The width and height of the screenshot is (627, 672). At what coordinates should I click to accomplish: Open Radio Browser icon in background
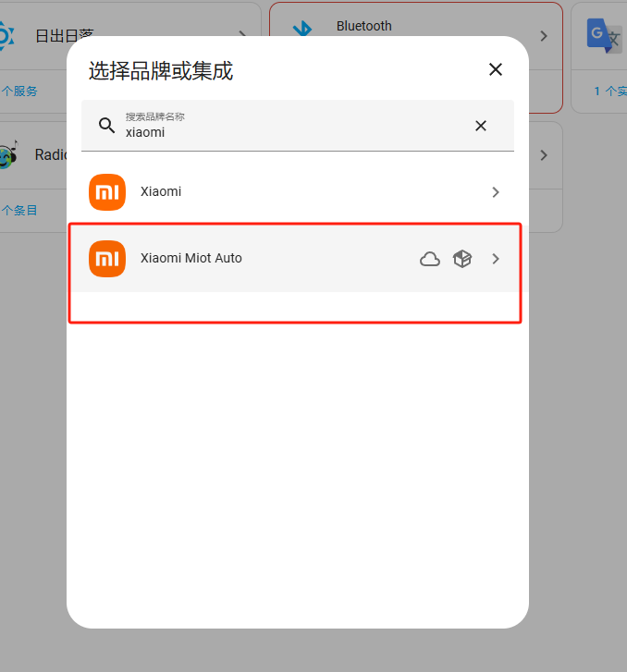tap(8, 154)
